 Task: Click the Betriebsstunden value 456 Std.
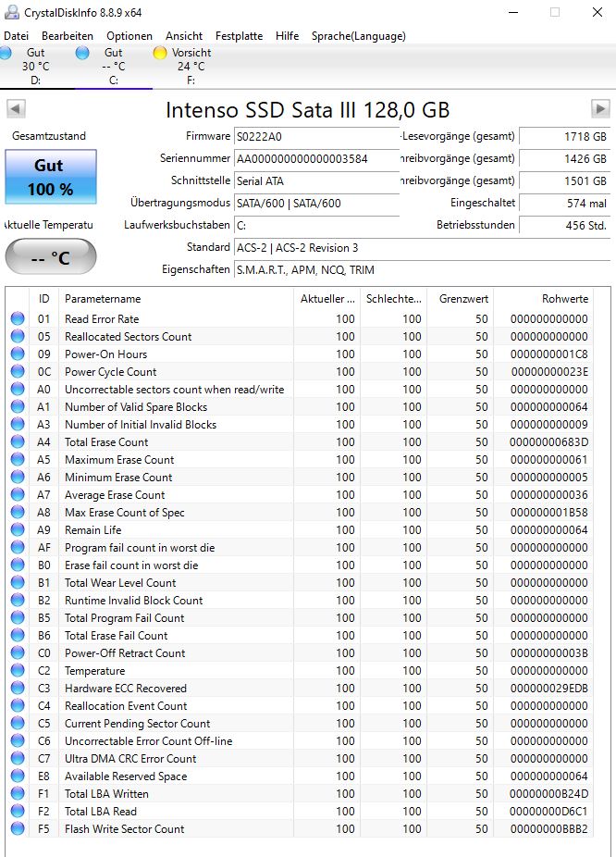(x=564, y=225)
